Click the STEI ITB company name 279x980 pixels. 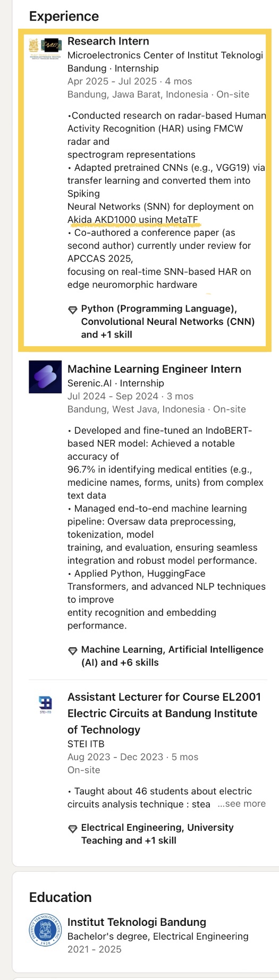[86, 744]
